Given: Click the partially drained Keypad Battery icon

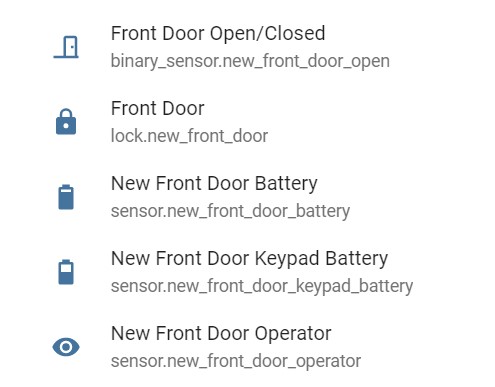Looking at the screenshot, I should [x=66, y=272].
